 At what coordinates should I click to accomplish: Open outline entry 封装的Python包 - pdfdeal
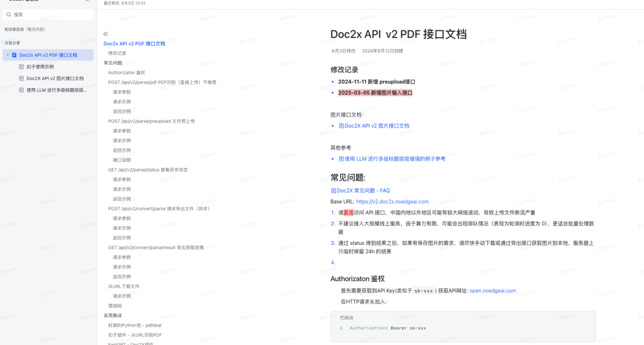135,325
